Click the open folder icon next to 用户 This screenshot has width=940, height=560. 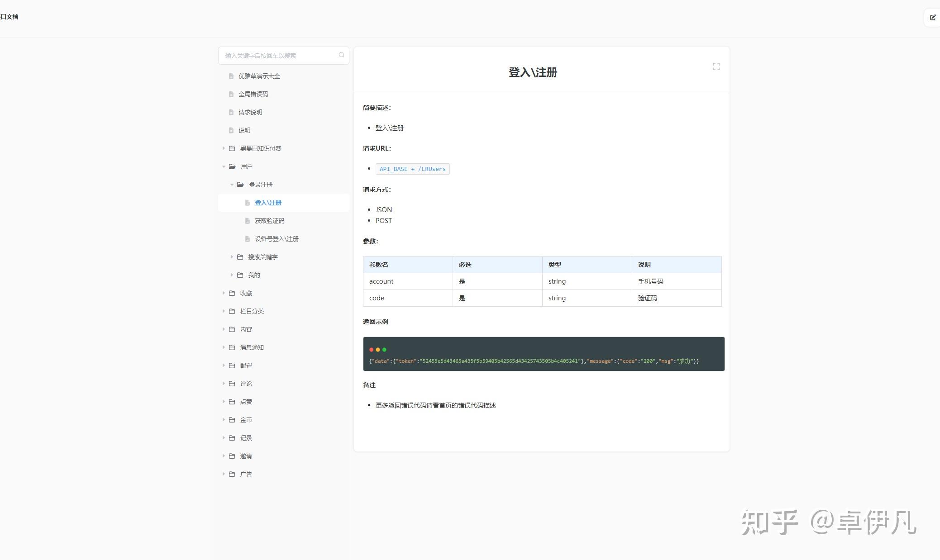click(233, 166)
